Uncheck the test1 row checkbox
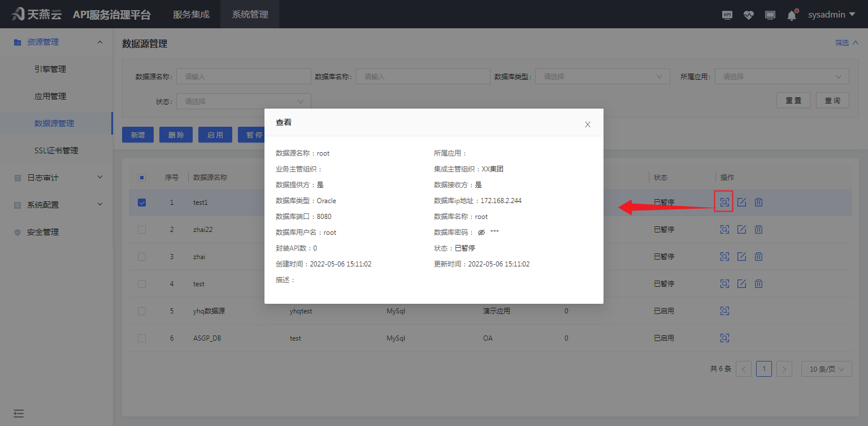Viewport: 868px width, 426px height. point(142,203)
